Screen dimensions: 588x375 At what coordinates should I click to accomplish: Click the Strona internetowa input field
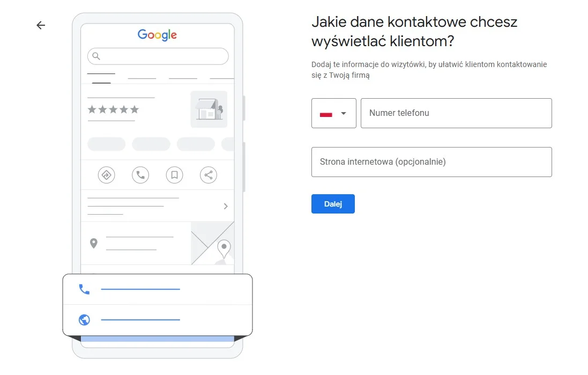[x=431, y=162]
